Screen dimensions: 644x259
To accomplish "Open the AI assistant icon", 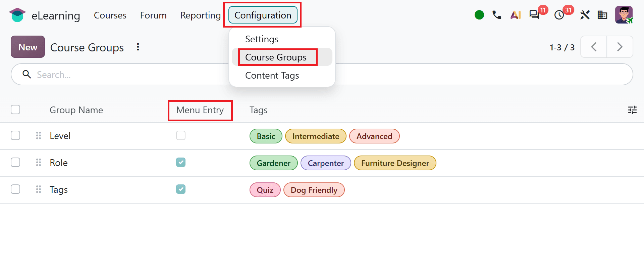I will [x=516, y=15].
